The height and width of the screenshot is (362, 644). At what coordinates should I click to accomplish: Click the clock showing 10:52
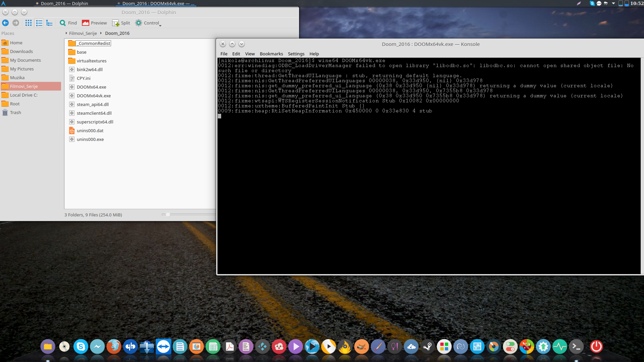637,3
